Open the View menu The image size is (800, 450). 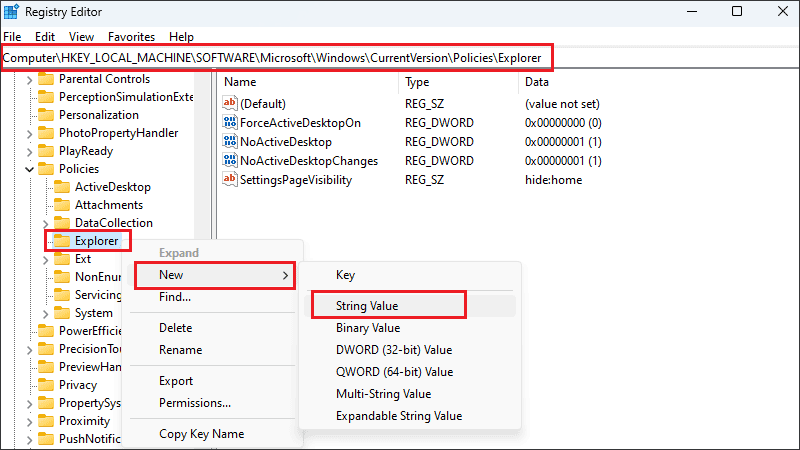point(81,37)
